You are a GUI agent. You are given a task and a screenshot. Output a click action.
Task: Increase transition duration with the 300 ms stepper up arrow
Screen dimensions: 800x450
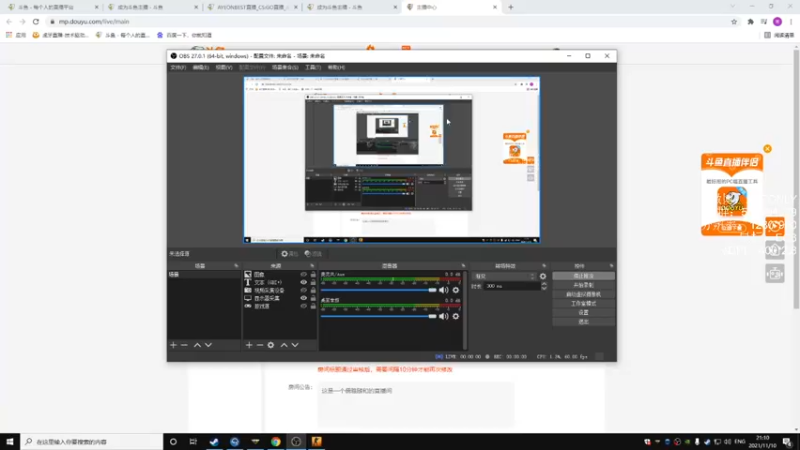(x=544, y=284)
